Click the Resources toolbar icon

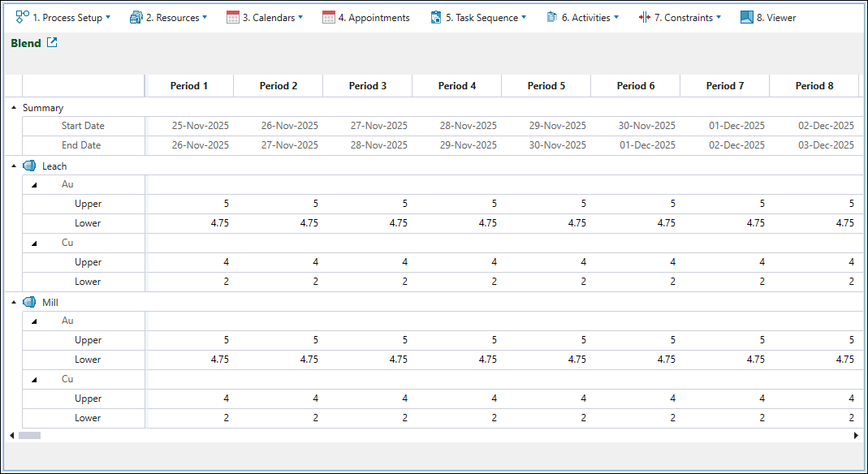(136, 17)
